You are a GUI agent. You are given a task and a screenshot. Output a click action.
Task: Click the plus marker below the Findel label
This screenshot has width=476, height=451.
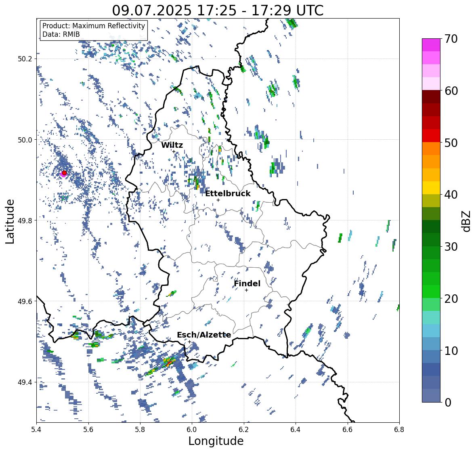pos(247,290)
